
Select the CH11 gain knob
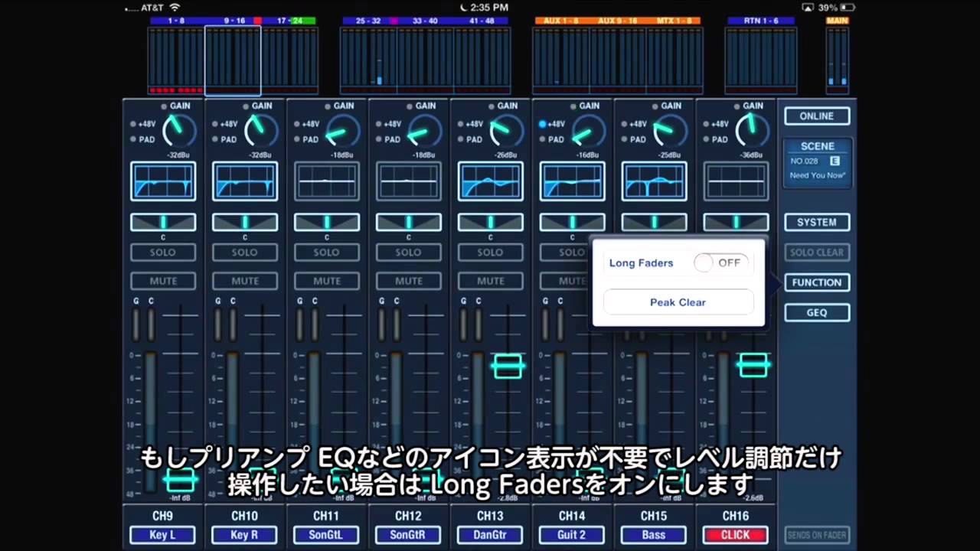[343, 131]
